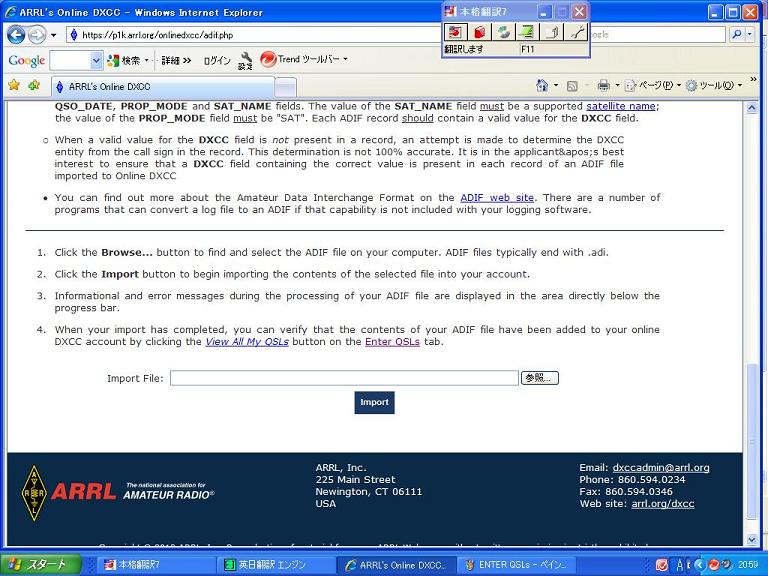The height and width of the screenshot is (576, 768).
Task: Click the settings tool icon in 本格翻訳7
Action: 576,32
